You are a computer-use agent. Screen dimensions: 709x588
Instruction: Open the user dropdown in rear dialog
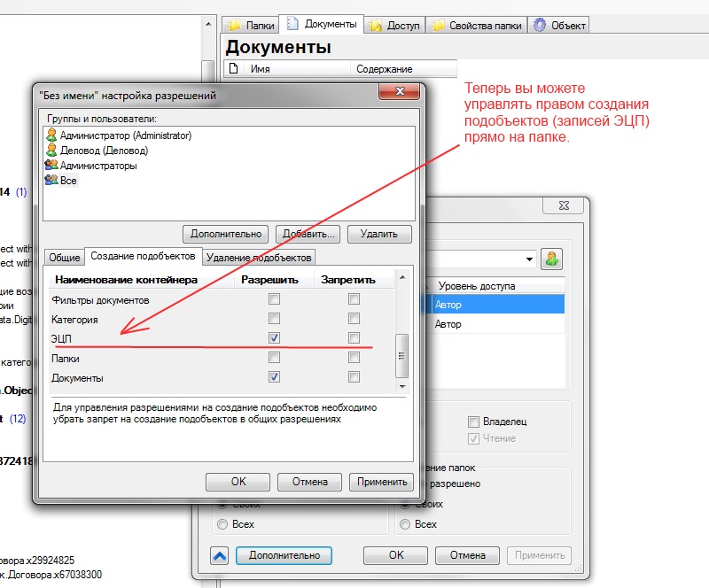click(529, 259)
